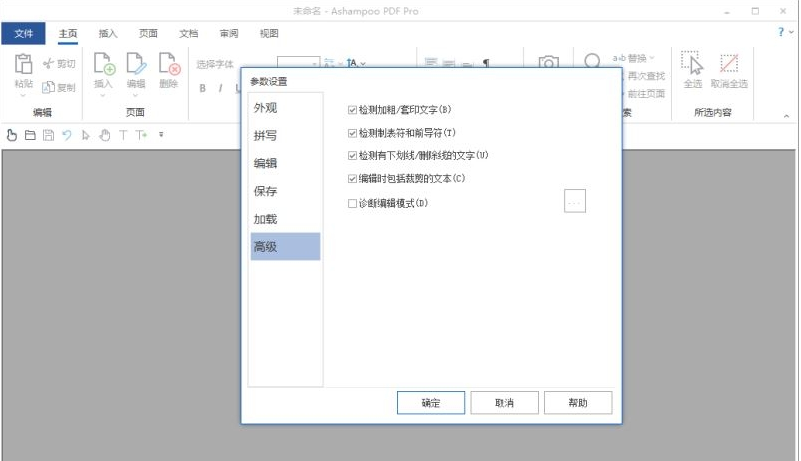This screenshot has width=801, height=461.
Task: Switch to the 主页 ribbon tab
Action: (67, 33)
